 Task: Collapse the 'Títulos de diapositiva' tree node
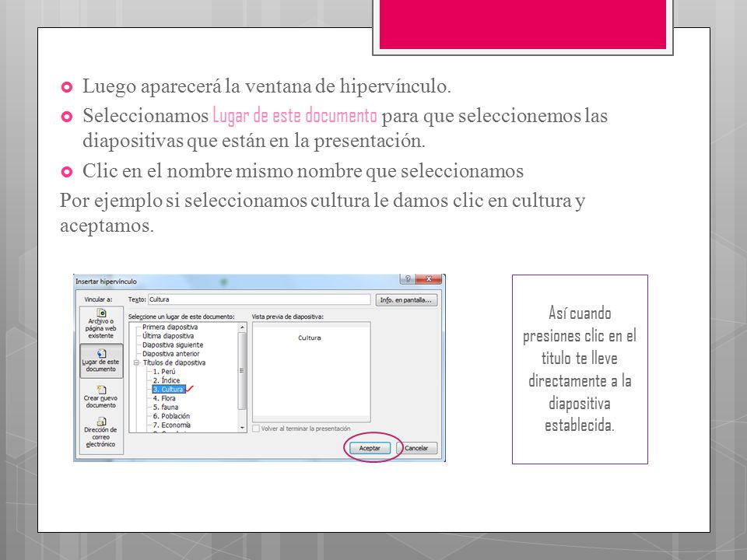click(x=136, y=362)
